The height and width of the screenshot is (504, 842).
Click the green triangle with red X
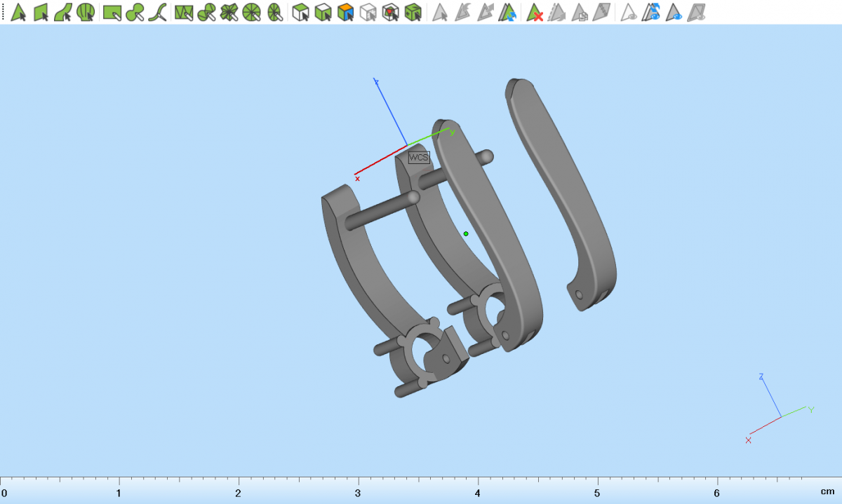click(x=535, y=12)
